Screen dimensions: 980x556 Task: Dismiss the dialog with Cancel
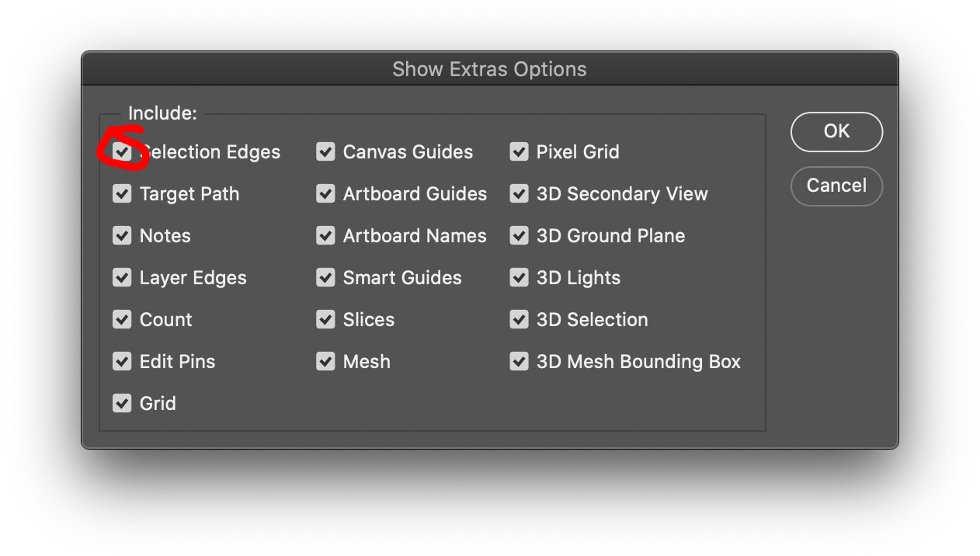coord(836,186)
